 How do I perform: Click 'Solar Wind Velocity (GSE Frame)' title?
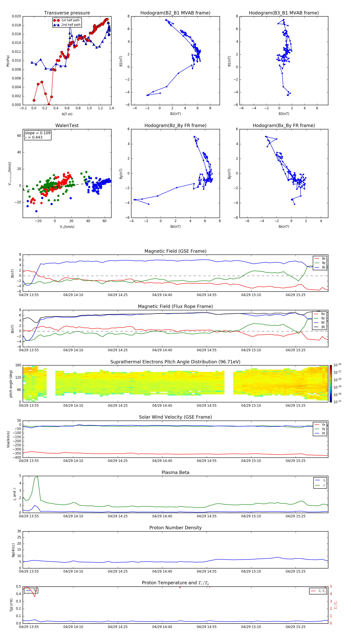175,417
